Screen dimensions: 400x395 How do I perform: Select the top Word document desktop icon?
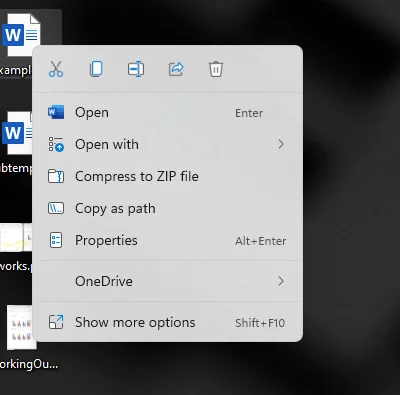(21, 35)
